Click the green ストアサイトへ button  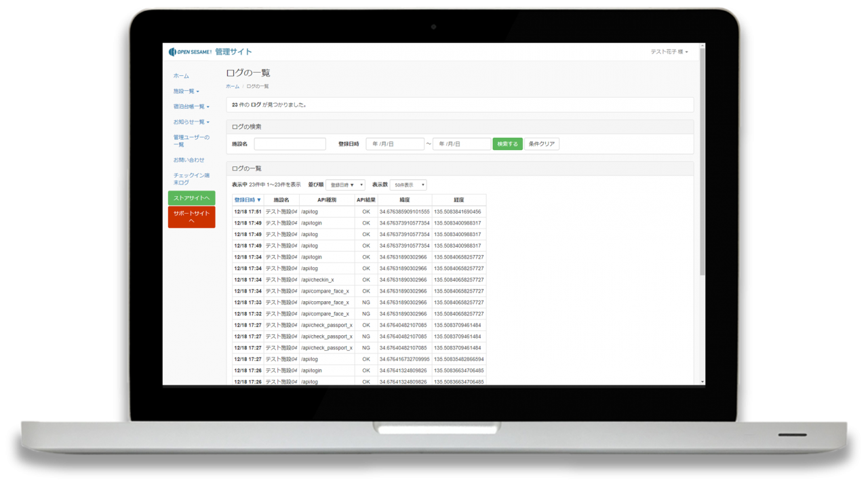point(191,198)
